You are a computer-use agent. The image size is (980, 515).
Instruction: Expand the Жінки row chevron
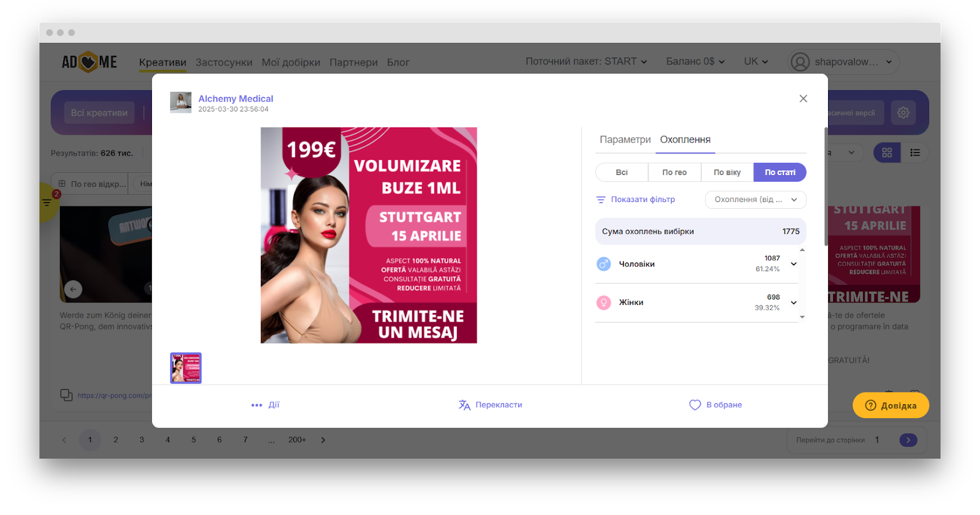tap(794, 303)
